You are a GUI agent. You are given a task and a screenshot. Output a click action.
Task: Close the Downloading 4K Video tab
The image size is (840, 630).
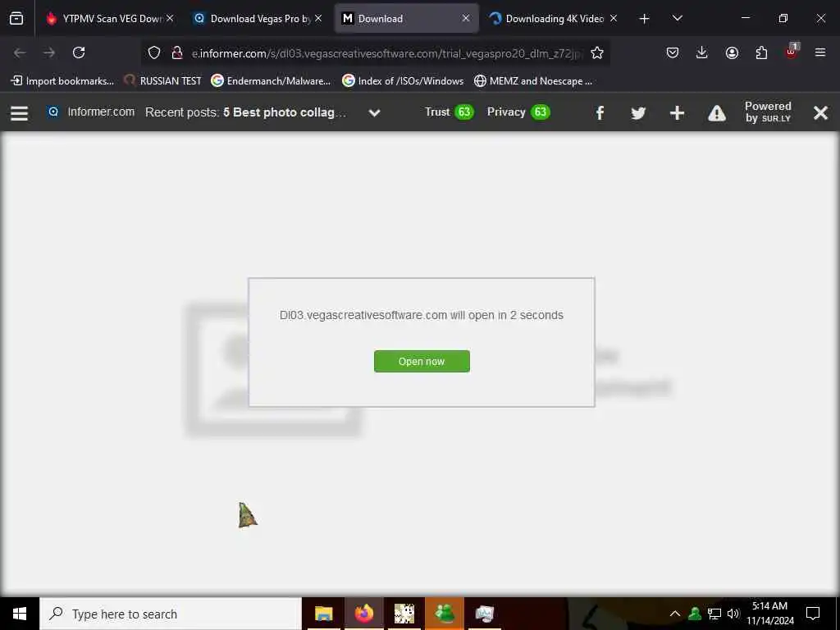[614, 18]
